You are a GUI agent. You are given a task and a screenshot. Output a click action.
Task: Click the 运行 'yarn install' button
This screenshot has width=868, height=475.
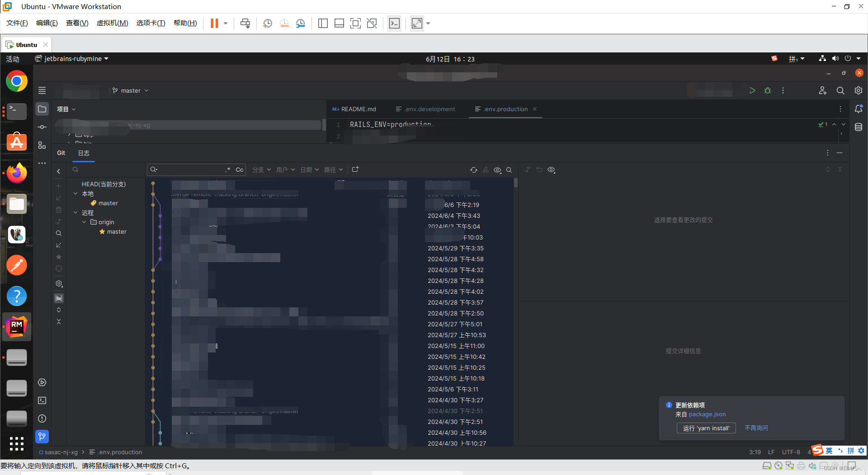(x=706, y=428)
